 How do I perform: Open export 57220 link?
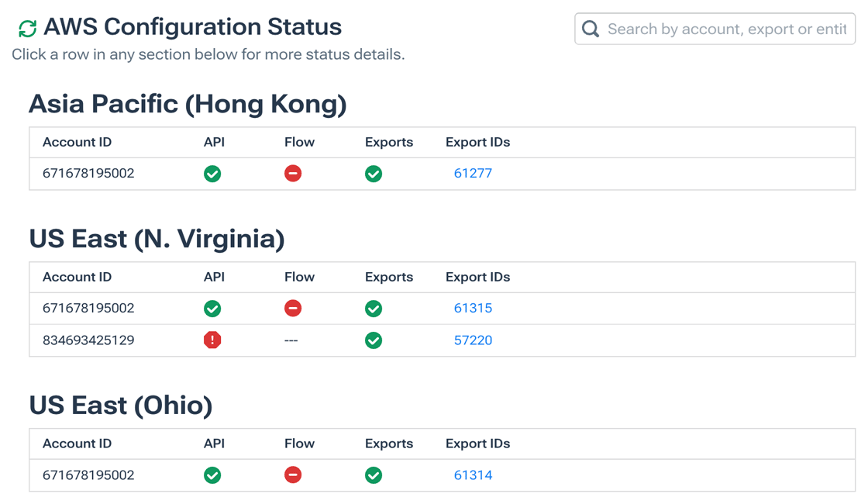(x=473, y=340)
